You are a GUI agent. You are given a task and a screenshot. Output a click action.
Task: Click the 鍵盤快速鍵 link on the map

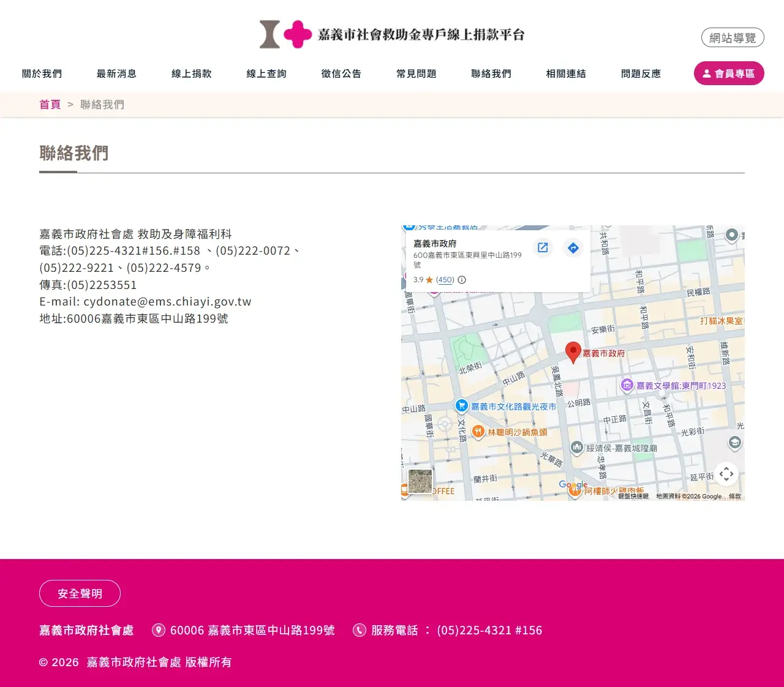[x=633, y=497]
